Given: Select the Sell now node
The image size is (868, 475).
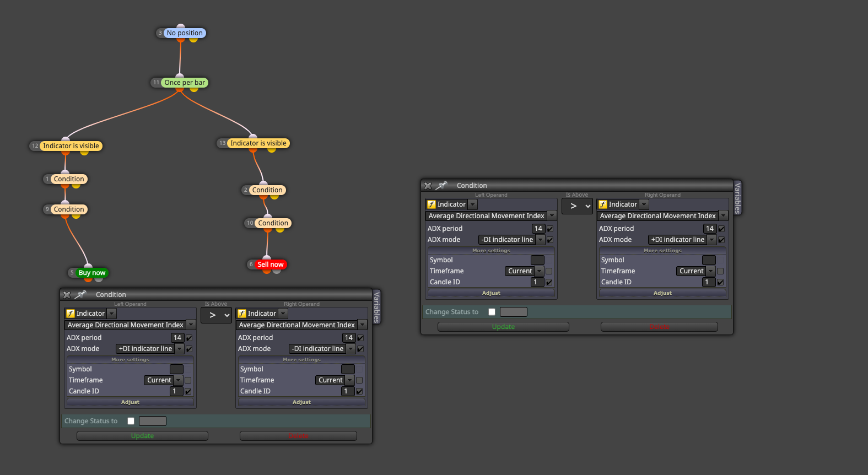Looking at the screenshot, I should point(271,265).
